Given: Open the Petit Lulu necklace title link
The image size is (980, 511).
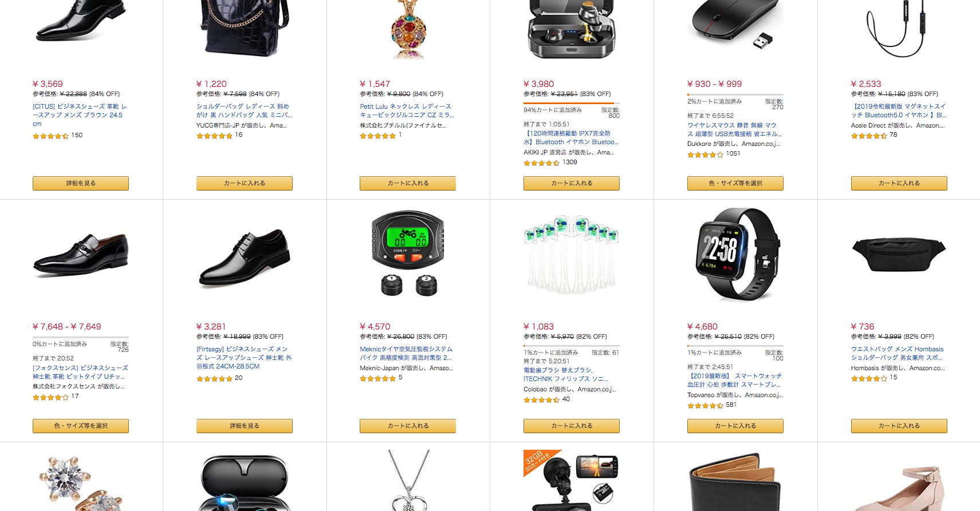Looking at the screenshot, I should [407, 110].
